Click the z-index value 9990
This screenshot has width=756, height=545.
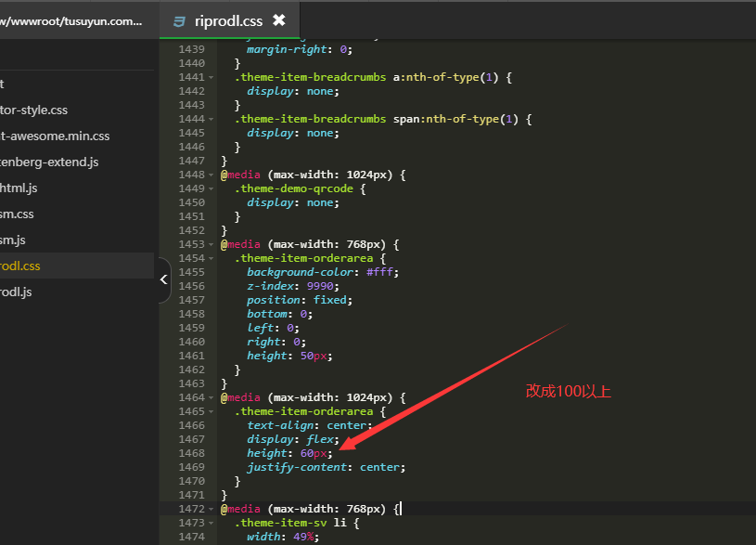320,286
